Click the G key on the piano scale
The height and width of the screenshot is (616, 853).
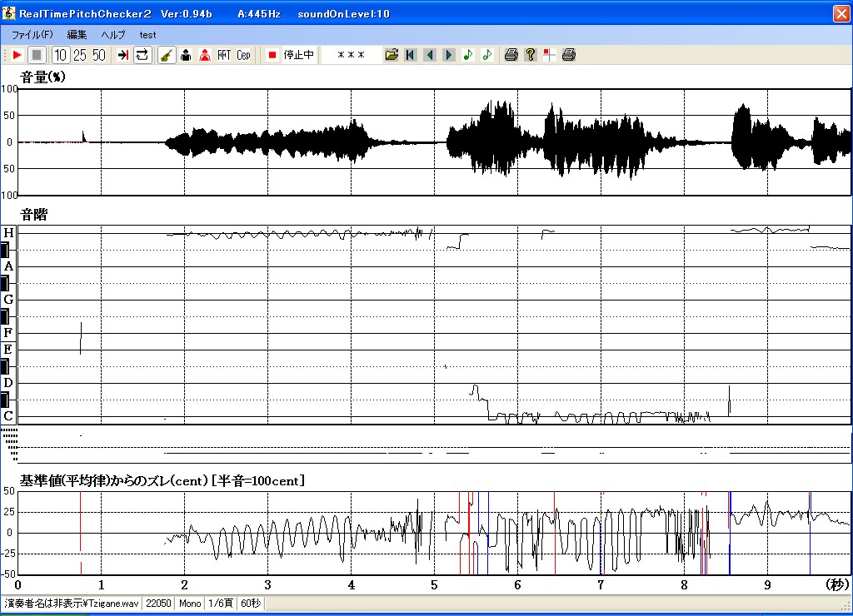[x=8, y=300]
